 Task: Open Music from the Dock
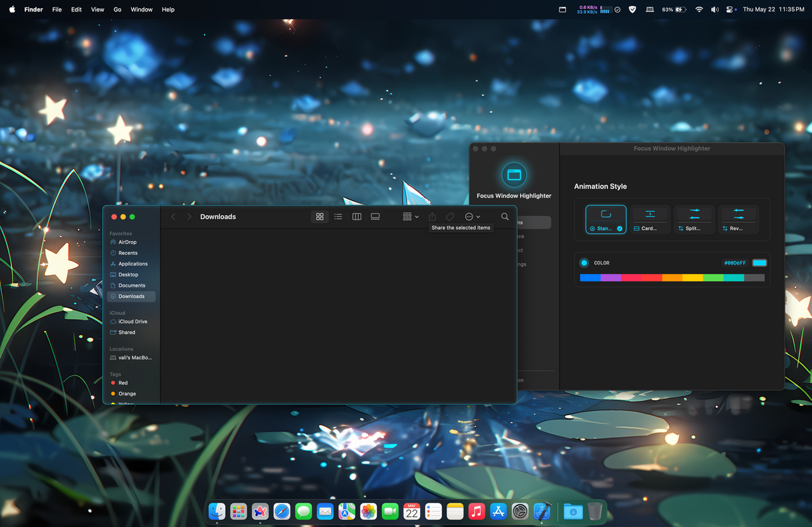(x=476, y=511)
